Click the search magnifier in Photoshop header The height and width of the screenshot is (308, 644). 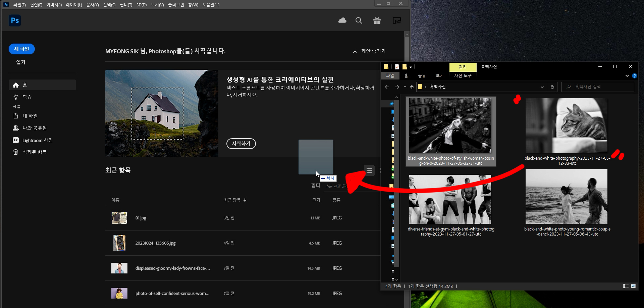tap(359, 20)
